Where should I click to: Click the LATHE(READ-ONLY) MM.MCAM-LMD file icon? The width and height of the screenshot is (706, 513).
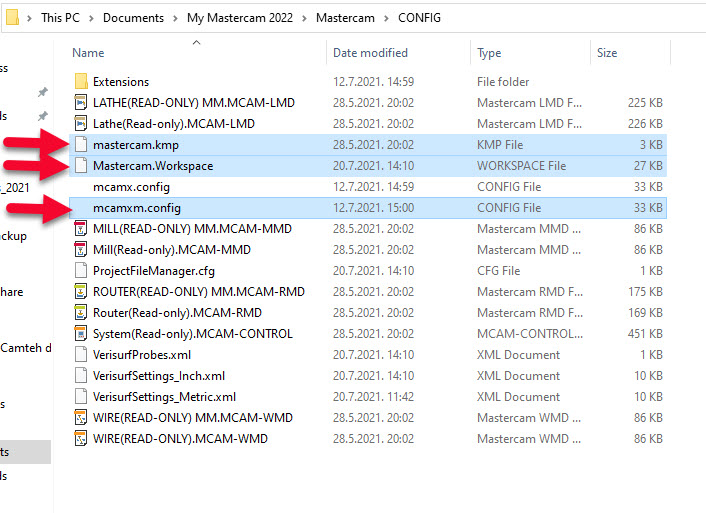pyautogui.click(x=81, y=103)
